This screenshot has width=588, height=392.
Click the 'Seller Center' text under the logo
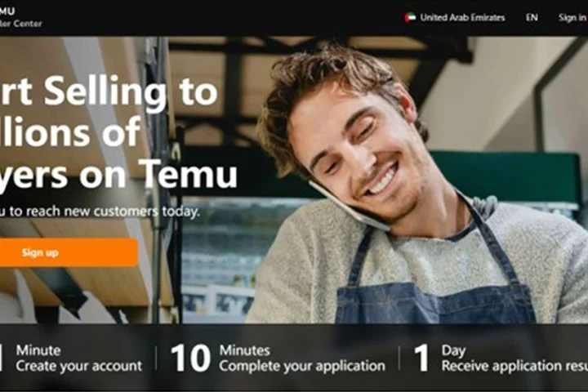[21, 24]
